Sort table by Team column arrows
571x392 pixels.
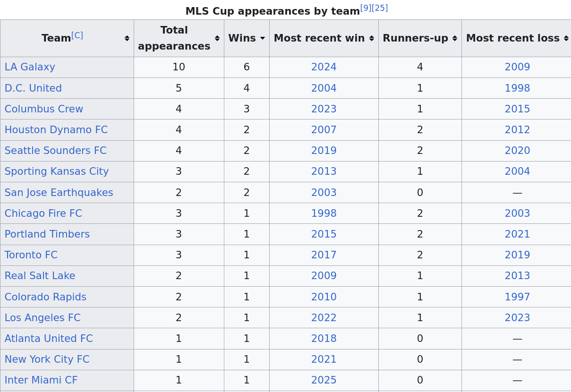[127, 38]
